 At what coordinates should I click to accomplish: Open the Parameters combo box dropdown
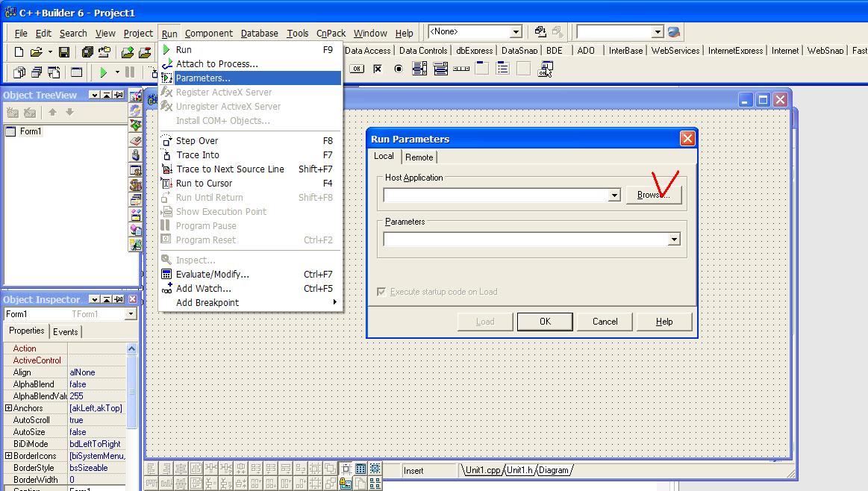674,240
